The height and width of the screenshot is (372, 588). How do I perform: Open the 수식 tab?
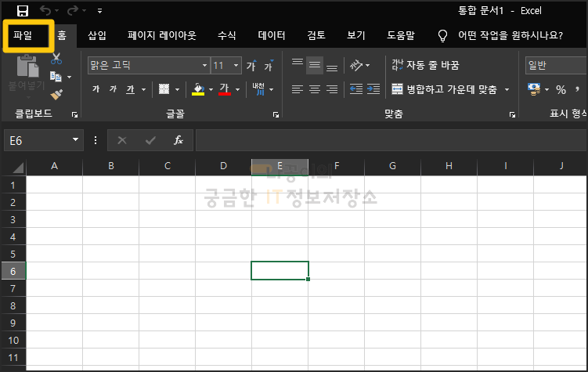pos(227,35)
